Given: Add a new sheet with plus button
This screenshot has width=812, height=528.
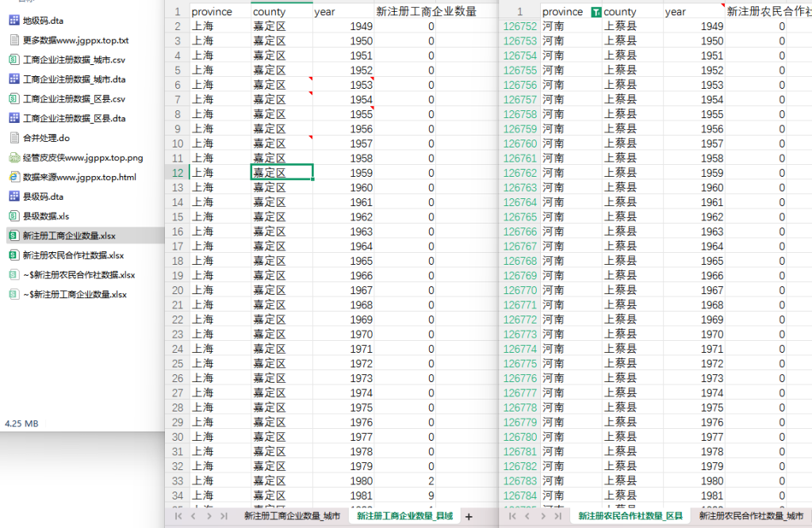Looking at the screenshot, I should tap(469, 517).
